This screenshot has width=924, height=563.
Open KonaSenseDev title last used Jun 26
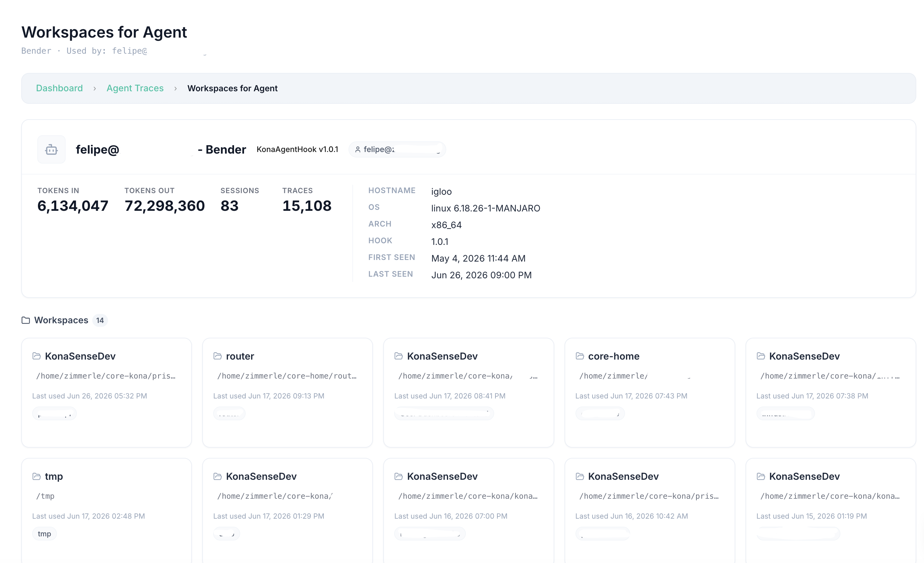tap(80, 356)
